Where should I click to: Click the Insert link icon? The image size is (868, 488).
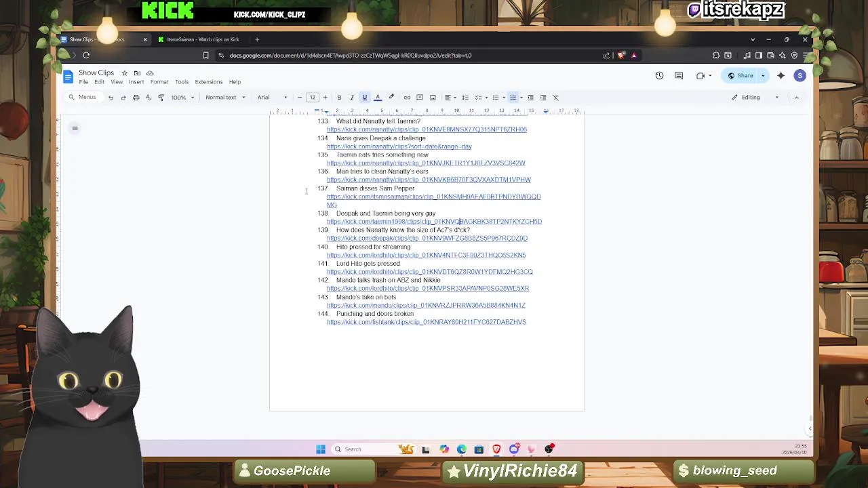[x=407, y=98]
